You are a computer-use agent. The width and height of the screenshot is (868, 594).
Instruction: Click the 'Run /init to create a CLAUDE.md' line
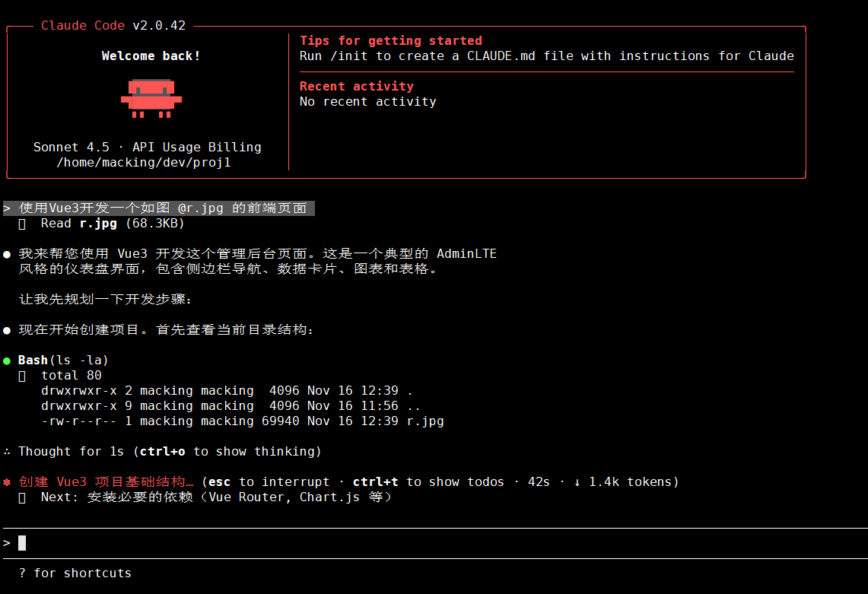tap(546, 56)
